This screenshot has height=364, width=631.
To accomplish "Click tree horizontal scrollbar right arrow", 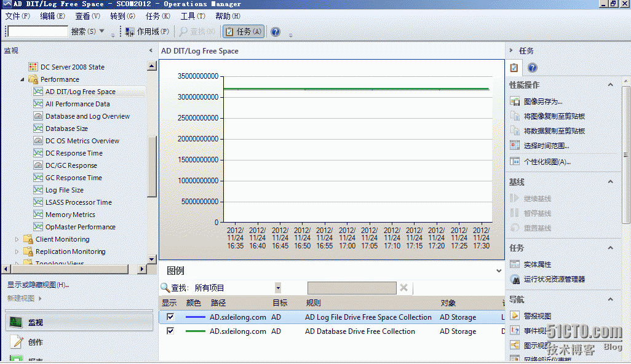I will coord(141,269).
